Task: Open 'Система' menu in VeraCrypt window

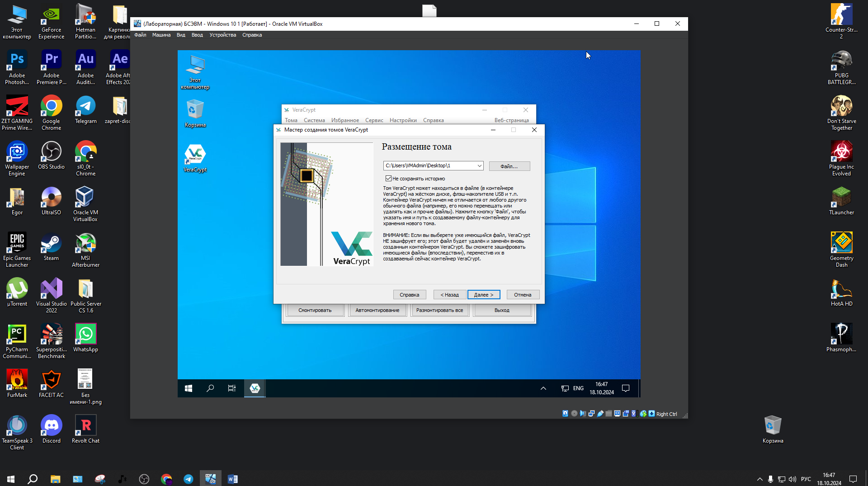Action: (x=314, y=120)
